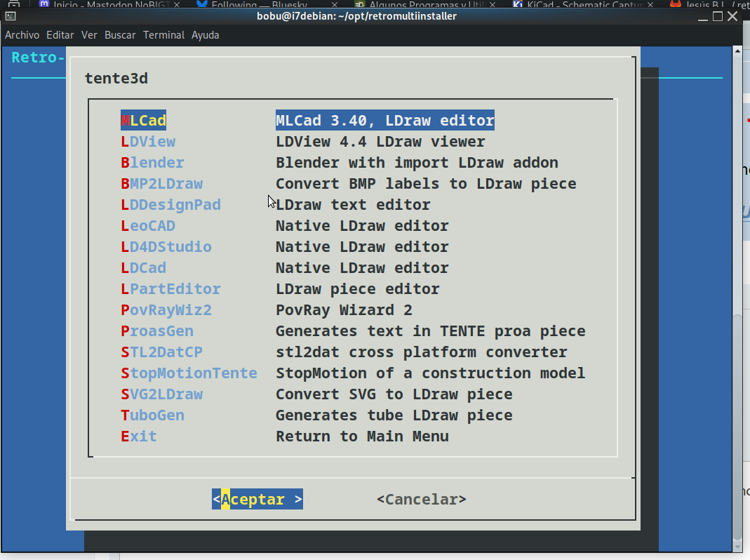This screenshot has height=560, width=750.
Task: Click 'StopMotion of a construction model'
Action: coord(431,373)
